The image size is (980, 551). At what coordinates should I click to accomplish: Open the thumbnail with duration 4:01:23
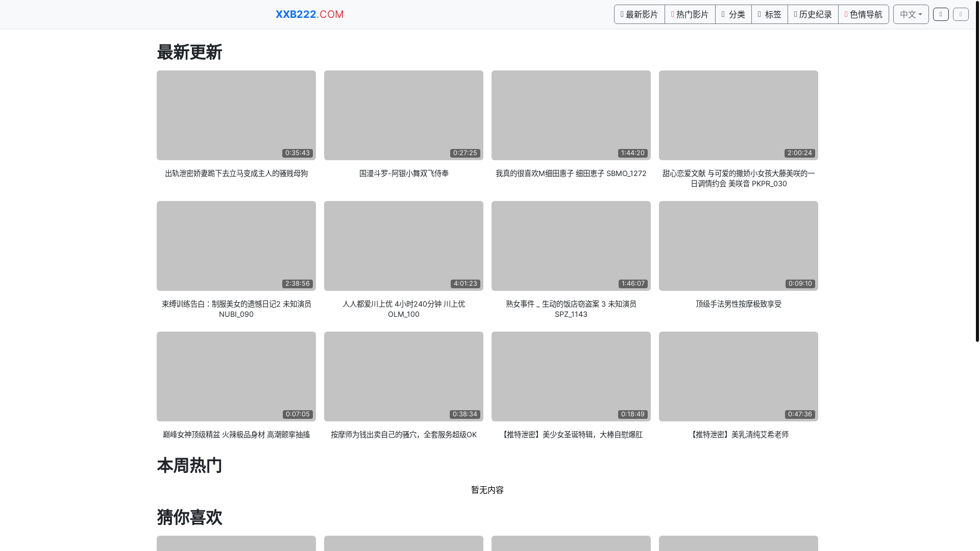click(404, 246)
